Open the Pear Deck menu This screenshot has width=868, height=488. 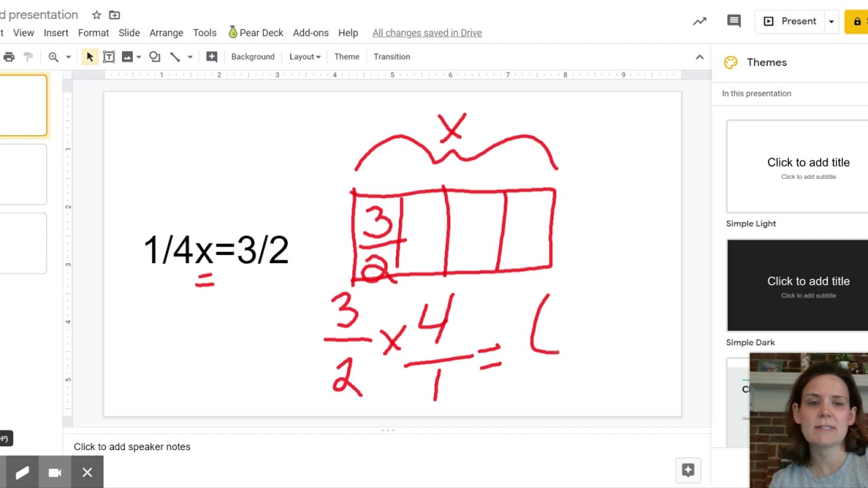coord(256,33)
